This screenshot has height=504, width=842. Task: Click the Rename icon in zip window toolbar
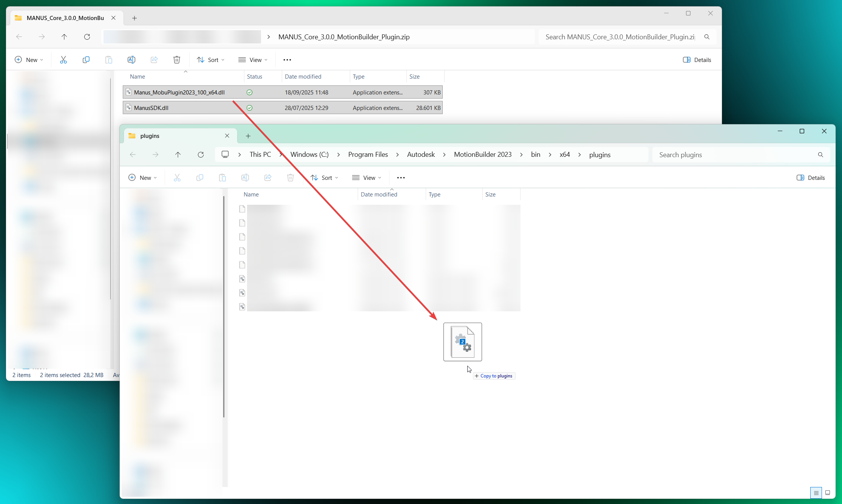click(131, 60)
